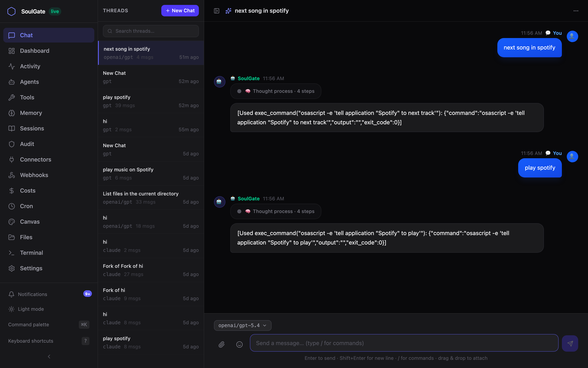
Task: Click the chat title 'next song in spotify'
Action: point(262,11)
